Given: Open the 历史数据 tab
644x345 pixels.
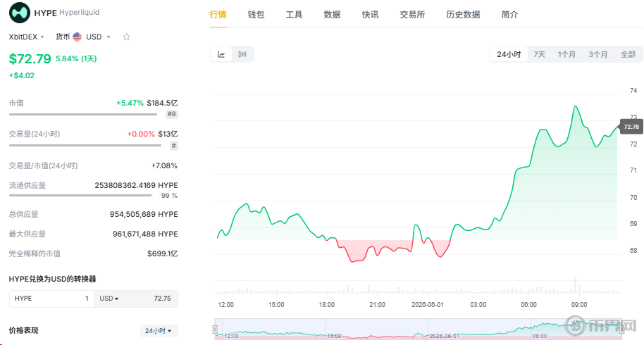Looking at the screenshot, I should 463,15.
